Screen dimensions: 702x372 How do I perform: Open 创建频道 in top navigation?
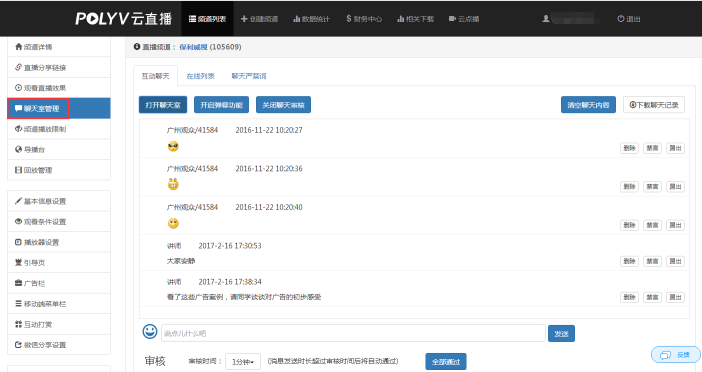tap(260, 19)
